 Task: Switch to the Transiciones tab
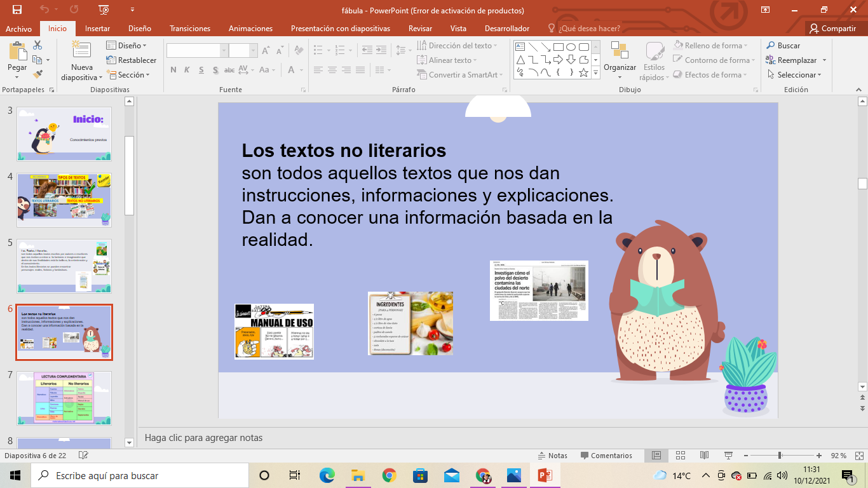pos(190,29)
